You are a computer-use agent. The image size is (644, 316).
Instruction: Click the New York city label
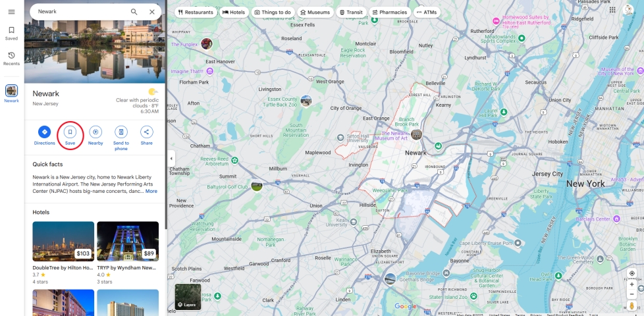click(x=585, y=184)
